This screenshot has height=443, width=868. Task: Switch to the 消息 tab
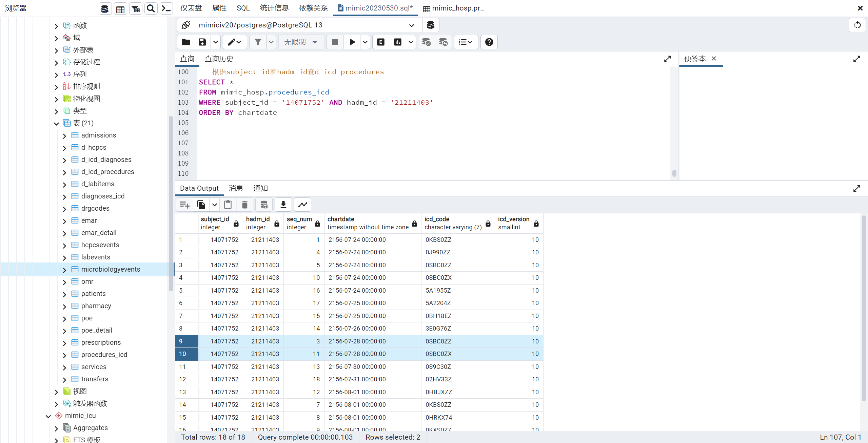(x=236, y=188)
